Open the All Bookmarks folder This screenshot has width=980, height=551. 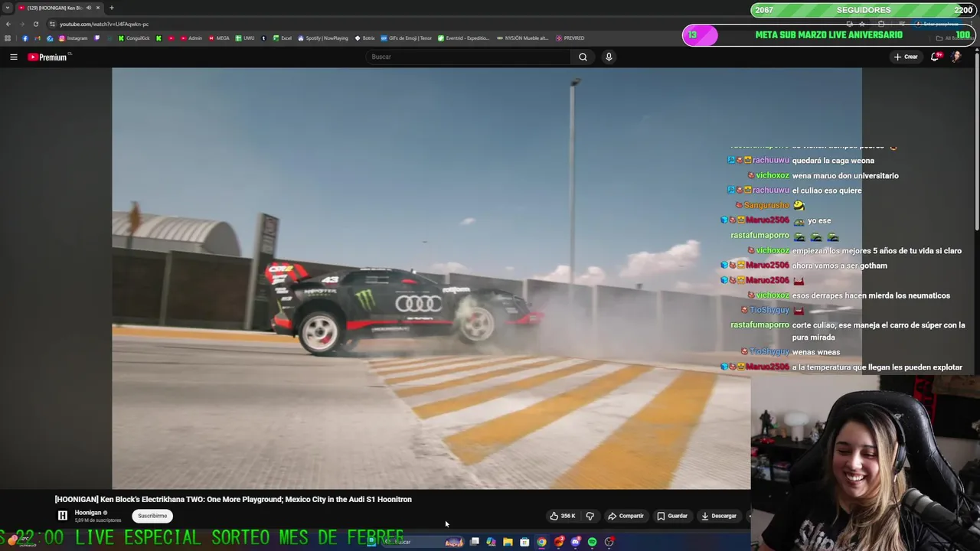pos(955,38)
